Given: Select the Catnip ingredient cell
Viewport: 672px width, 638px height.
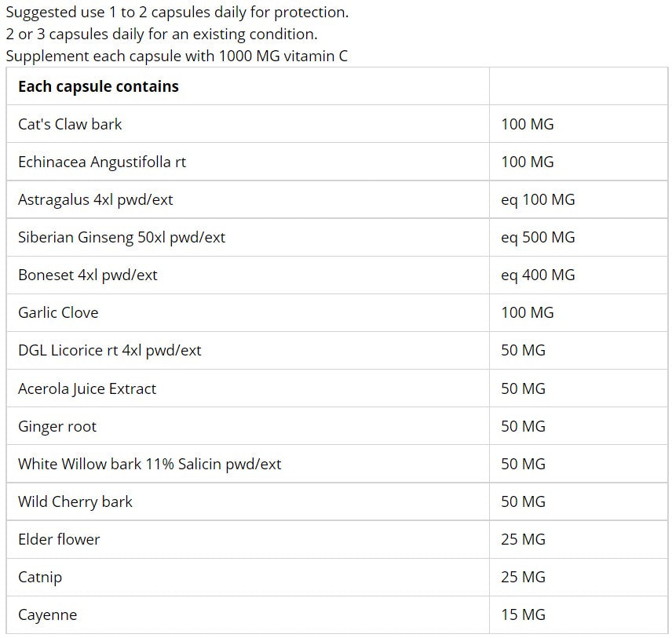Looking at the screenshot, I should 40,577.
